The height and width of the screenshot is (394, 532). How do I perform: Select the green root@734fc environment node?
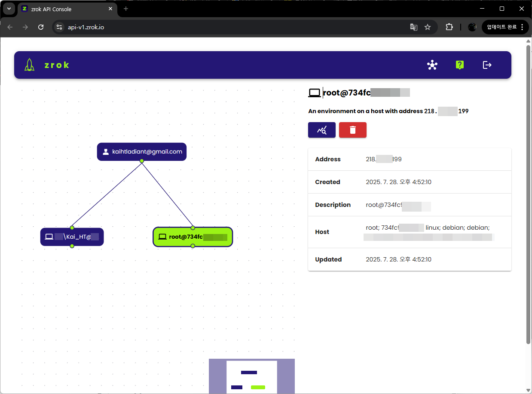pyautogui.click(x=193, y=237)
